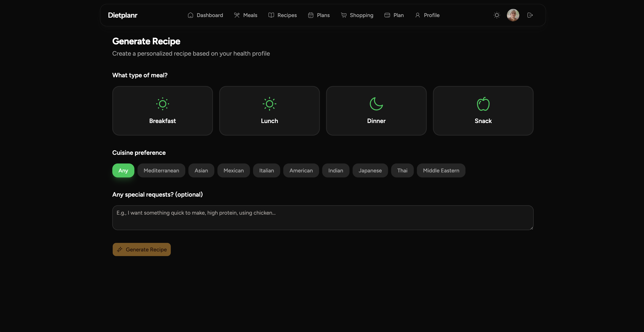
Task: Deselect Any and choose Thai cuisine
Action: (x=402, y=170)
